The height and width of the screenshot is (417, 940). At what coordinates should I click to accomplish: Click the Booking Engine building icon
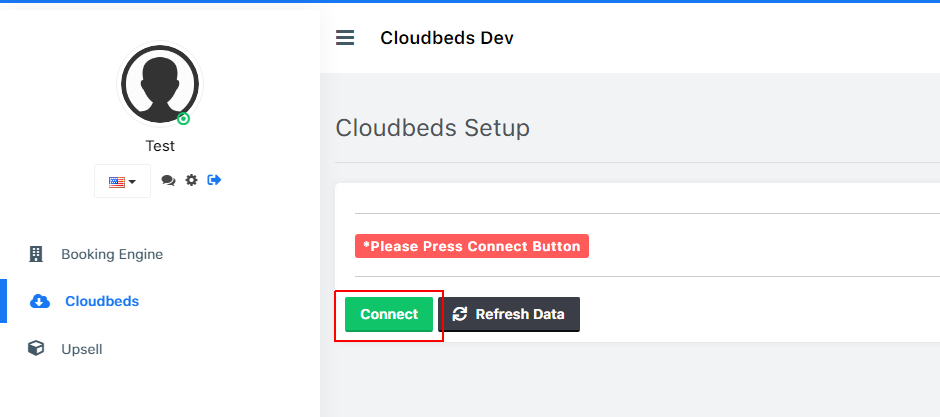[36, 254]
